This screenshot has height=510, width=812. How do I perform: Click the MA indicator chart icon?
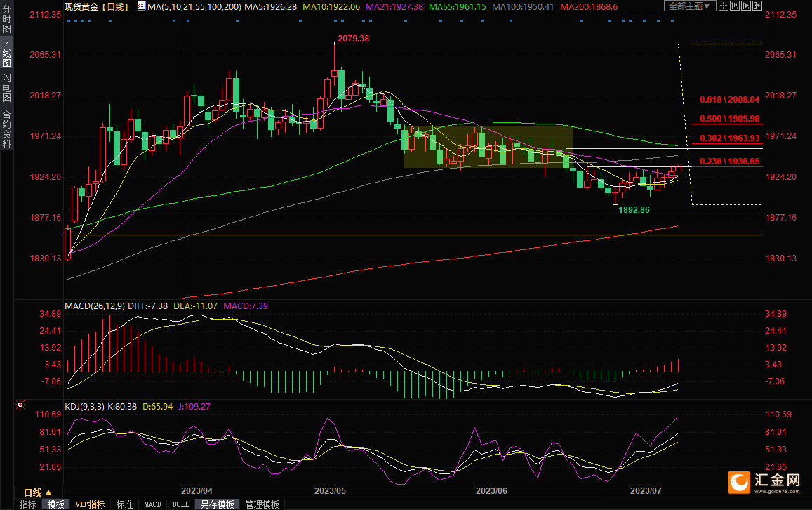141,6
